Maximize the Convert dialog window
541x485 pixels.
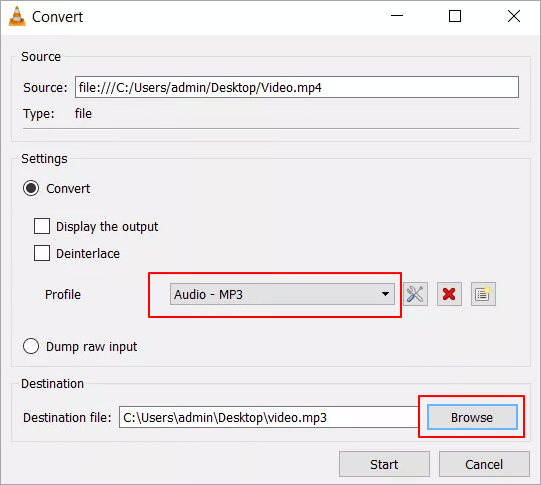click(455, 16)
